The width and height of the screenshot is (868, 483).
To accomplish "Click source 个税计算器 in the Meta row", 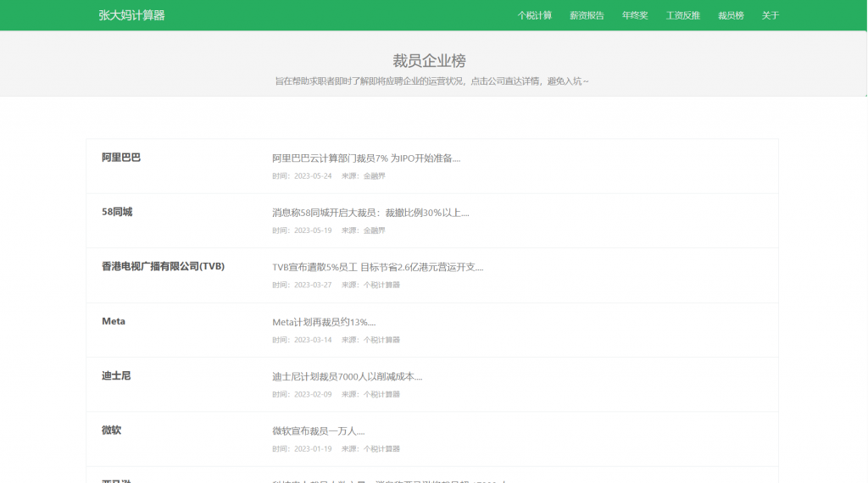I will click(x=381, y=340).
